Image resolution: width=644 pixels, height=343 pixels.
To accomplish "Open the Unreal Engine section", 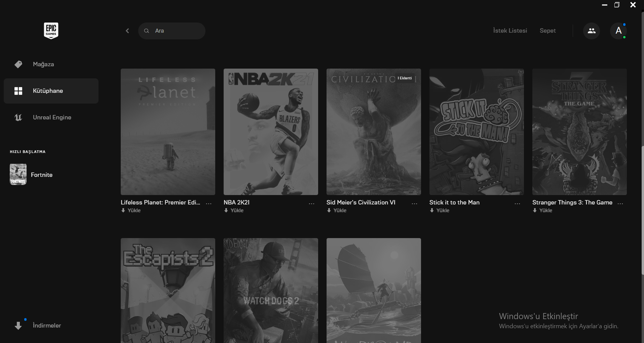I will 51,117.
